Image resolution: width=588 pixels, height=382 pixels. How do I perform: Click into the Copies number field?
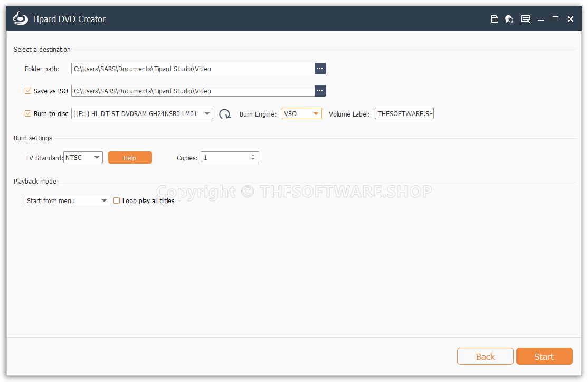pyautogui.click(x=225, y=157)
